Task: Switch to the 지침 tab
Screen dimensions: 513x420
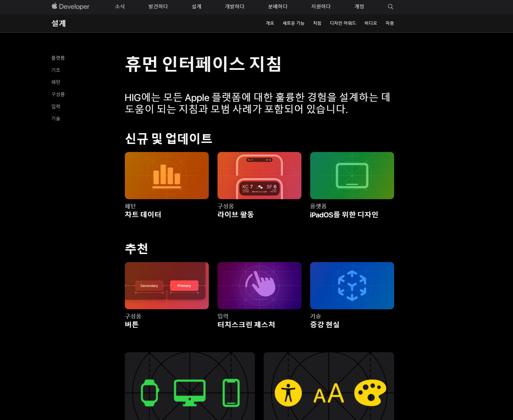Action: (317, 23)
